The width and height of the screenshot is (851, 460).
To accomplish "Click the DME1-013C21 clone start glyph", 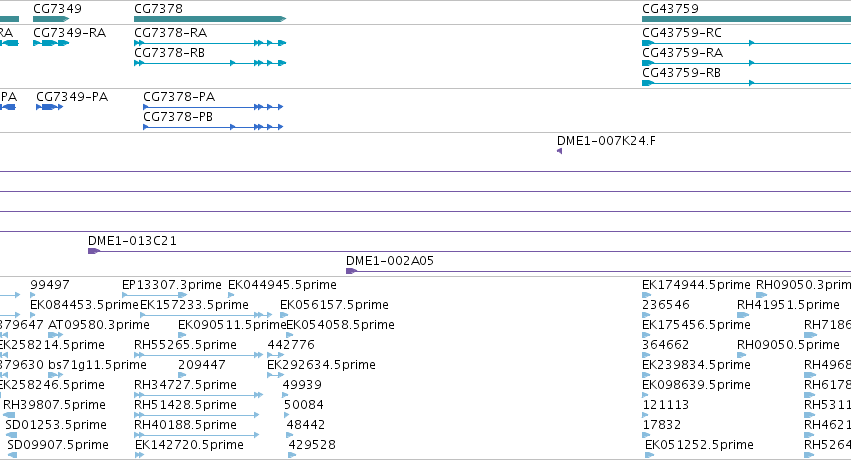I will pos(94,251).
